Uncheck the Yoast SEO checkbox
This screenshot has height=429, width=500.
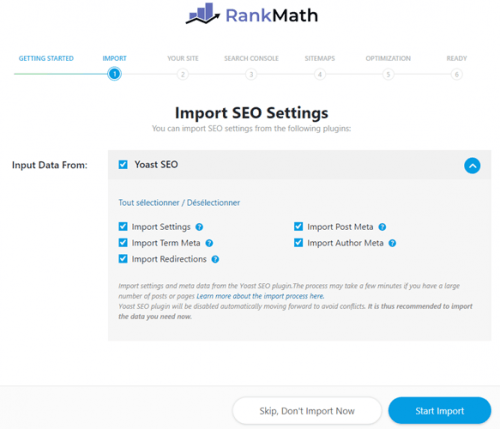[x=123, y=164]
